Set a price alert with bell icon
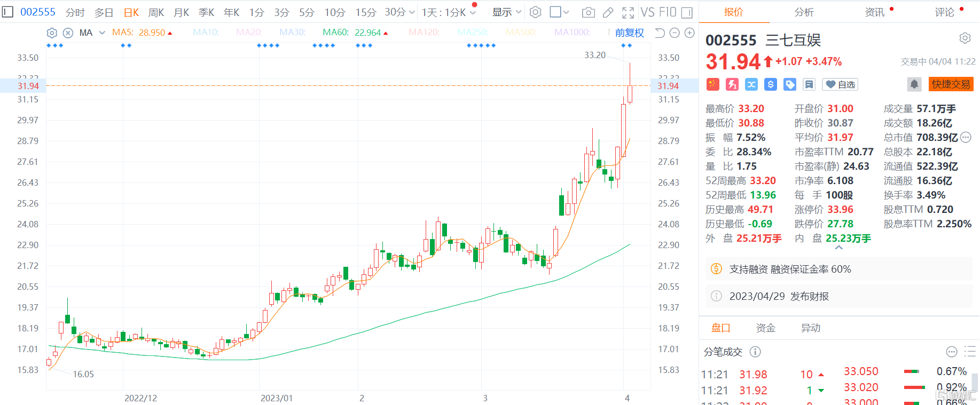The height and width of the screenshot is (405, 980). [914, 84]
